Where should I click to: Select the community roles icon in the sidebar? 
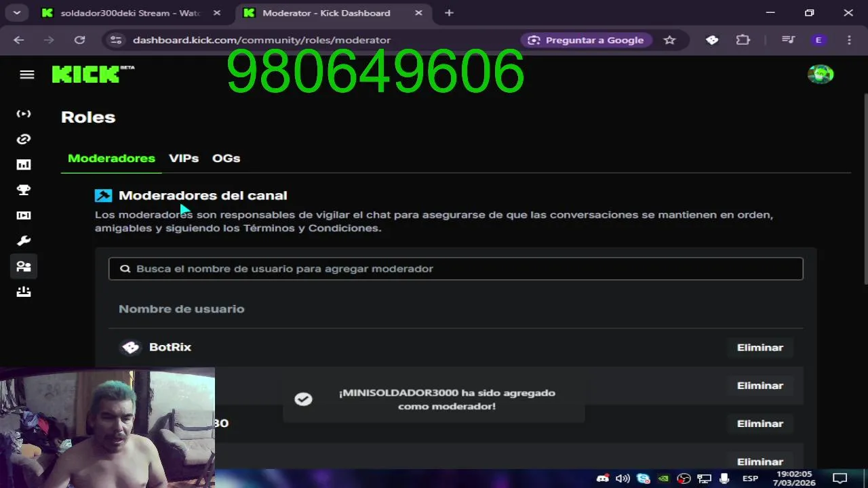point(24,266)
